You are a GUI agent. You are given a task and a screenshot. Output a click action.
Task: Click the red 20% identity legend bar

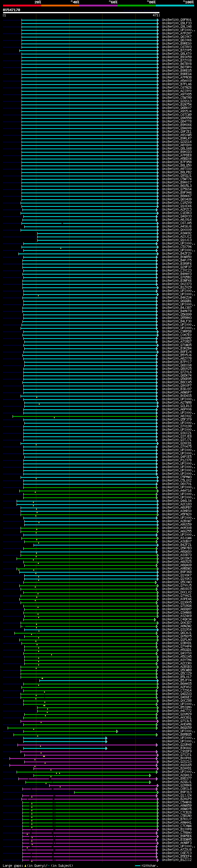[22, 6]
